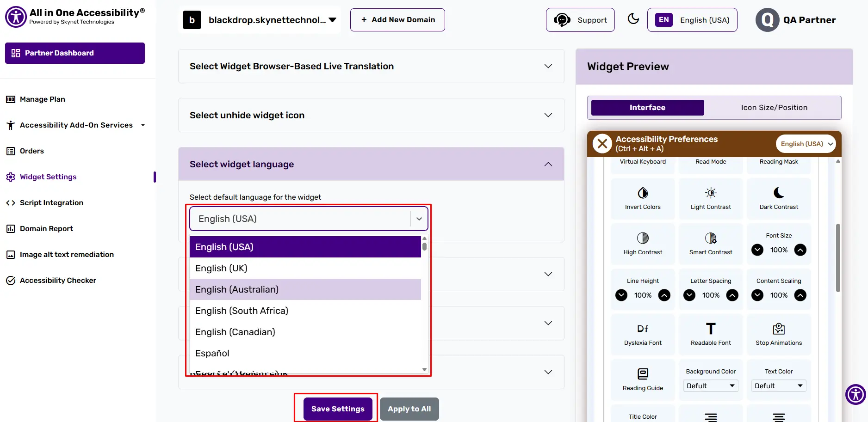Click the QA Partner profile avatar
Screen dimensions: 868x422
click(x=767, y=20)
